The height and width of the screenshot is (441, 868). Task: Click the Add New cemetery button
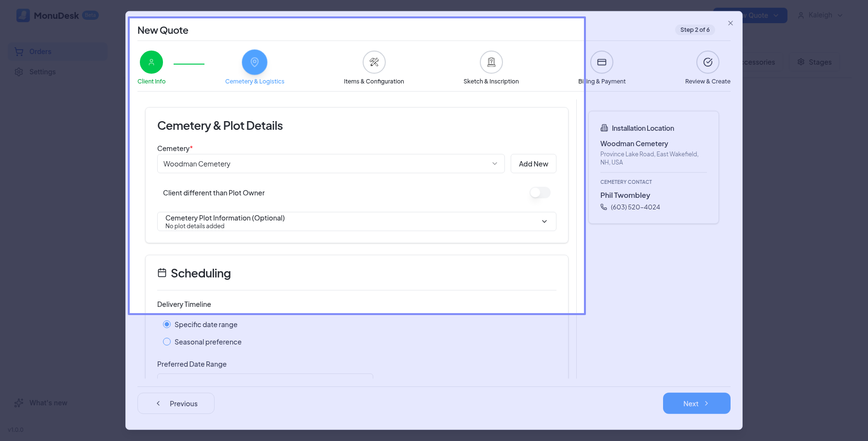click(x=533, y=164)
